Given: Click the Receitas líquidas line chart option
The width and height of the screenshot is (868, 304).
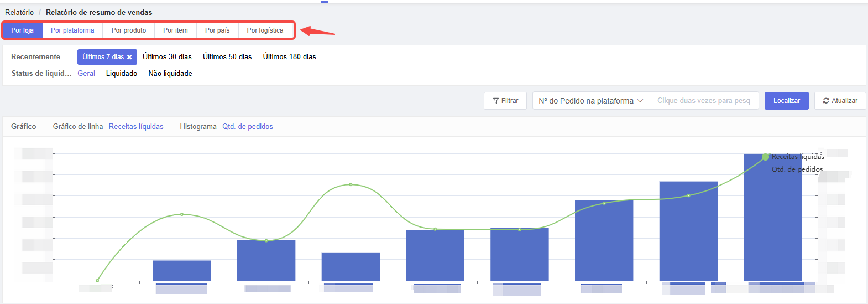Looking at the screenshot, I should click(x=136, y=127).
